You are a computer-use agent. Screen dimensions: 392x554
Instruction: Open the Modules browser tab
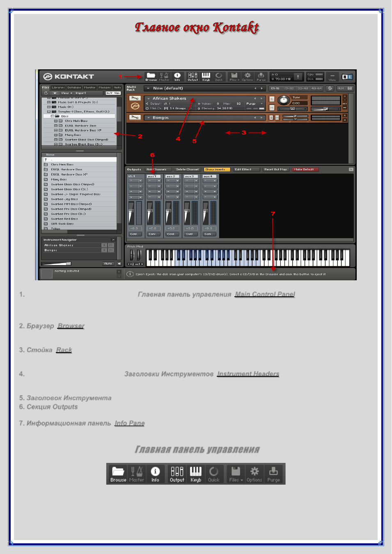pyautogui.click(x=105, y=87)
